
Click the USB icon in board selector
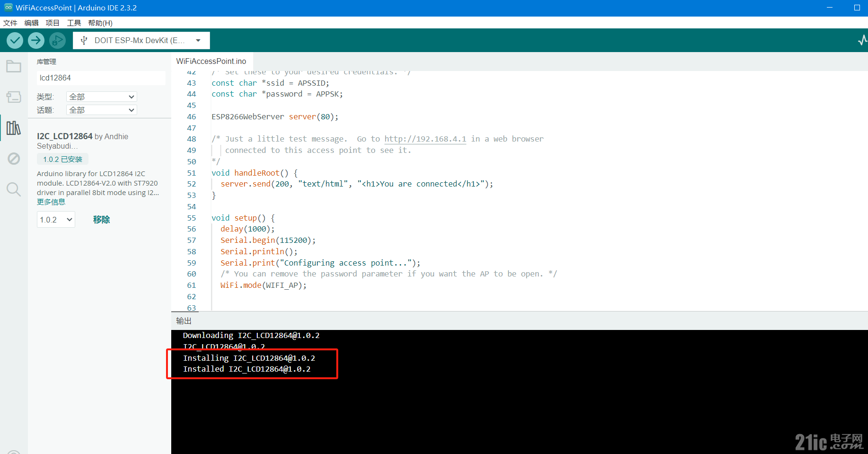pyautogui.click(x=84, y=40)
